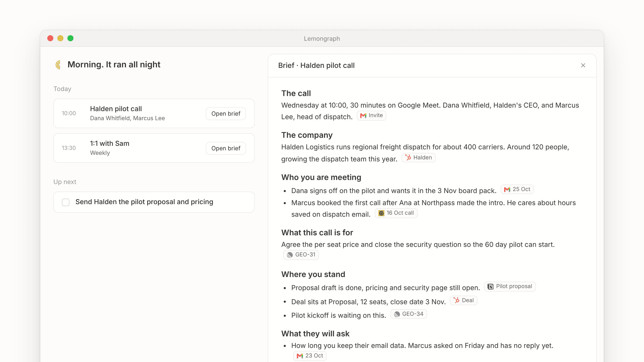The height and width of the screenshot is (362, 644).
Task: Open the Notion Pilot proposal chip
Action: [510, 286]
